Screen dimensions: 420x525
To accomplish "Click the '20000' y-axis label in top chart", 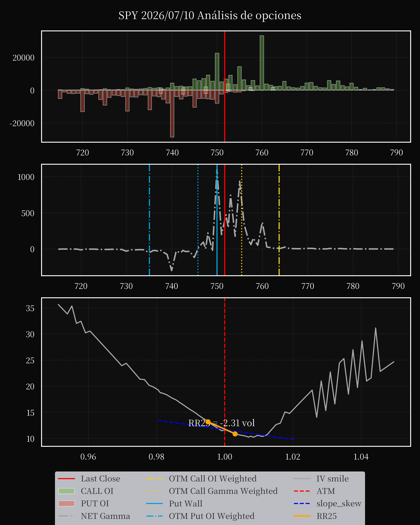I will [x=24, y=58].
